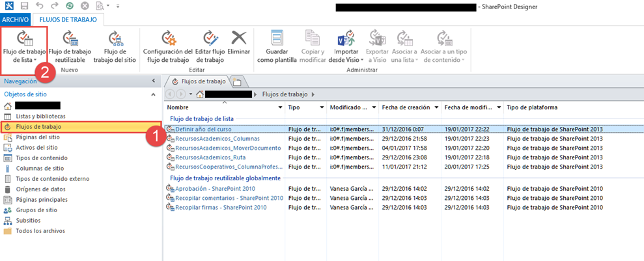Open the Tipo column filter dropdown
Viewport: 644px width, 261px height.
click(x=322, y=107)
